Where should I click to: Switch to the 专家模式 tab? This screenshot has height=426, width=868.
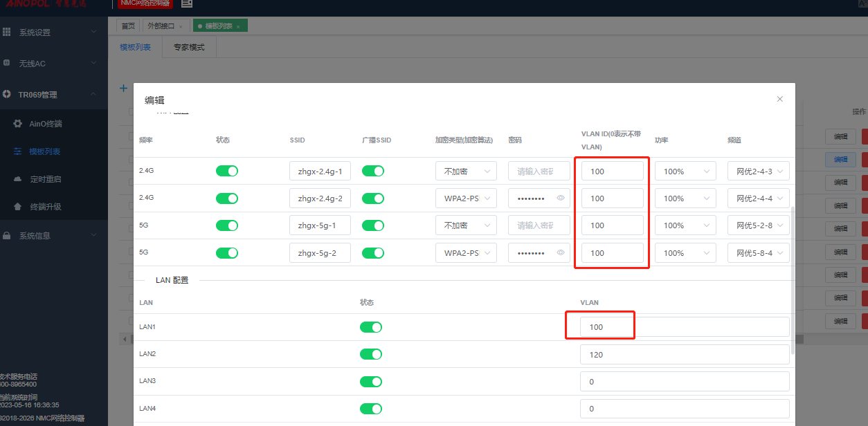click(189, 48)
